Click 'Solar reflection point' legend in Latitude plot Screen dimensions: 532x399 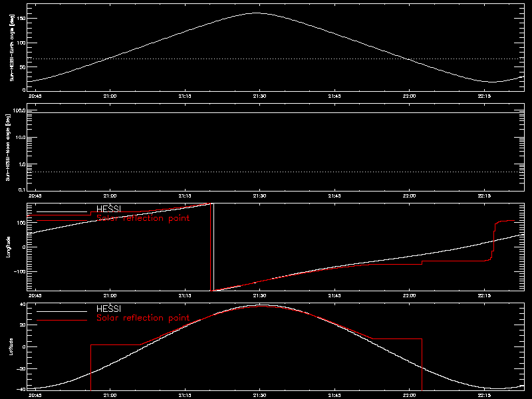pyautogui.click(x=143, y=318)
